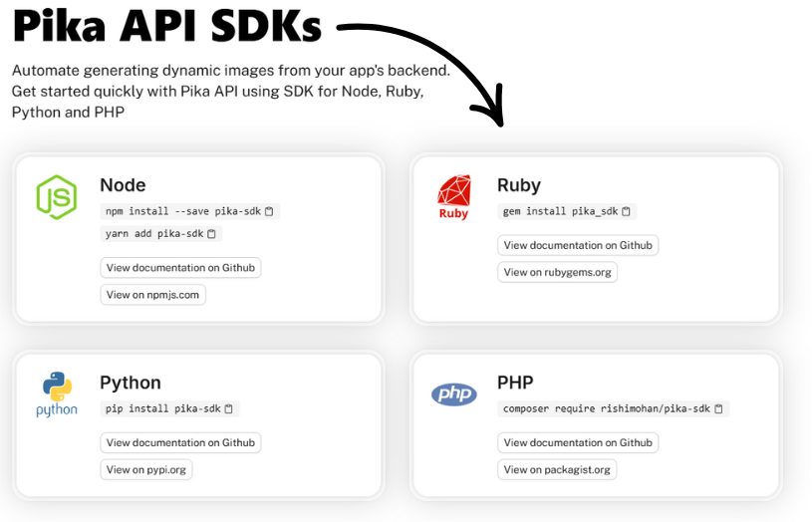Click the Python logo icon
Screen dimensions: 812x522
[x=57, y=394]
